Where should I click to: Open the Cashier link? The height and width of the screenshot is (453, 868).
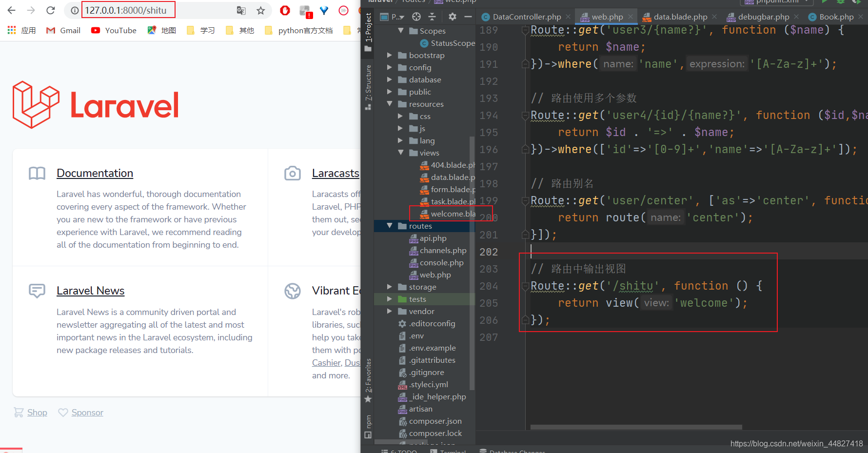(326, 363)
